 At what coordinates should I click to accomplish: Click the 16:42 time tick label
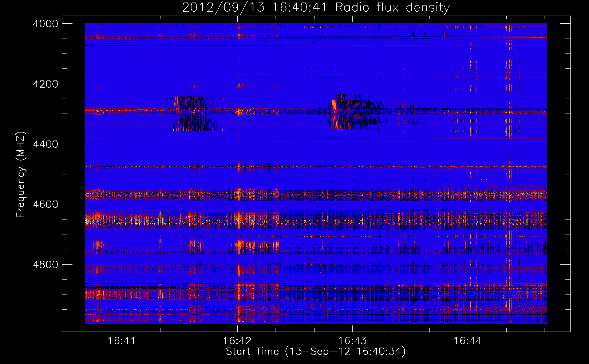pyautogui.click(x=237, y=341)
